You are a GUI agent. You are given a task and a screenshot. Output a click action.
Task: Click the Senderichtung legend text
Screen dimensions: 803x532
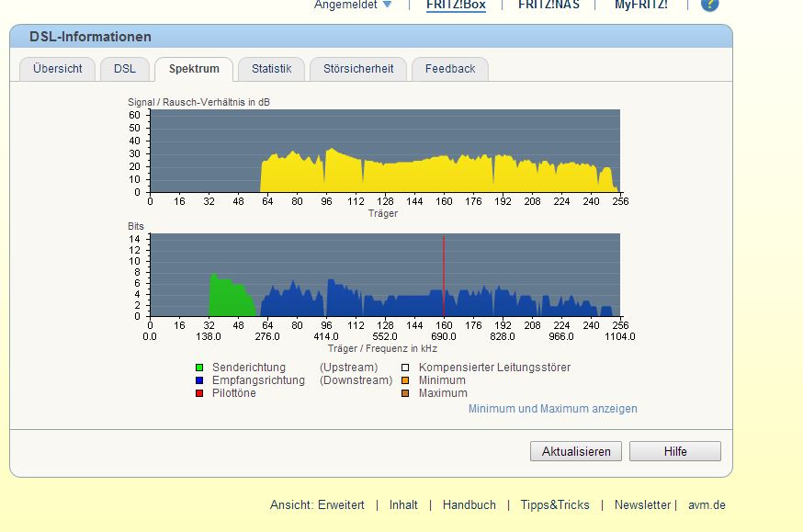click(249, 368)
